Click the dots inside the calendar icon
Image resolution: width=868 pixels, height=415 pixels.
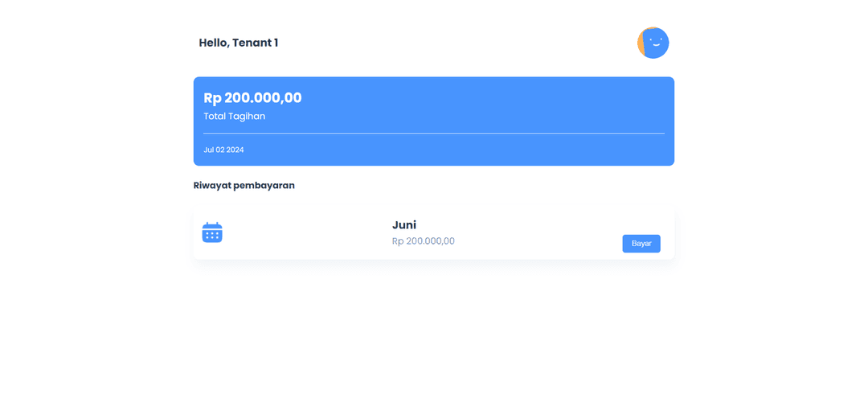coord(212,236)
